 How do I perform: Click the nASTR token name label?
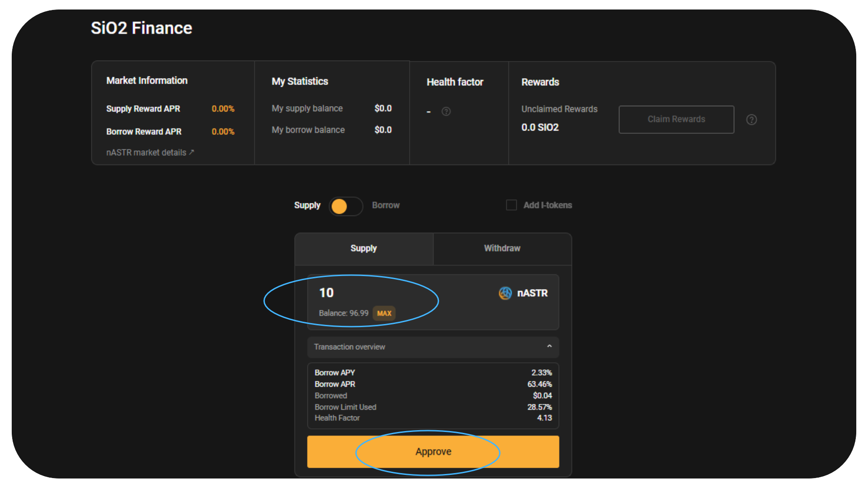(x=532, y=293)
